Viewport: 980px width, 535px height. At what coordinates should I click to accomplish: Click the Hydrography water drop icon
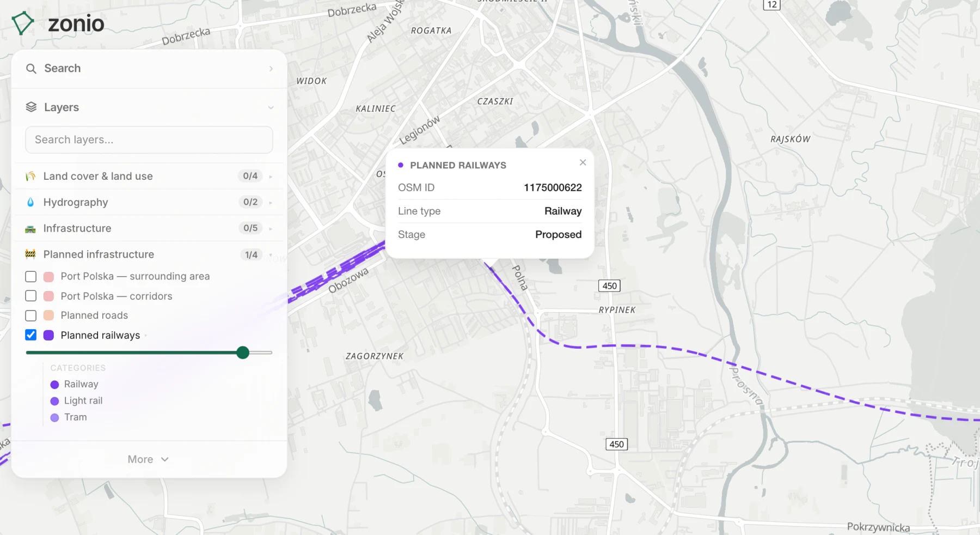30,202
